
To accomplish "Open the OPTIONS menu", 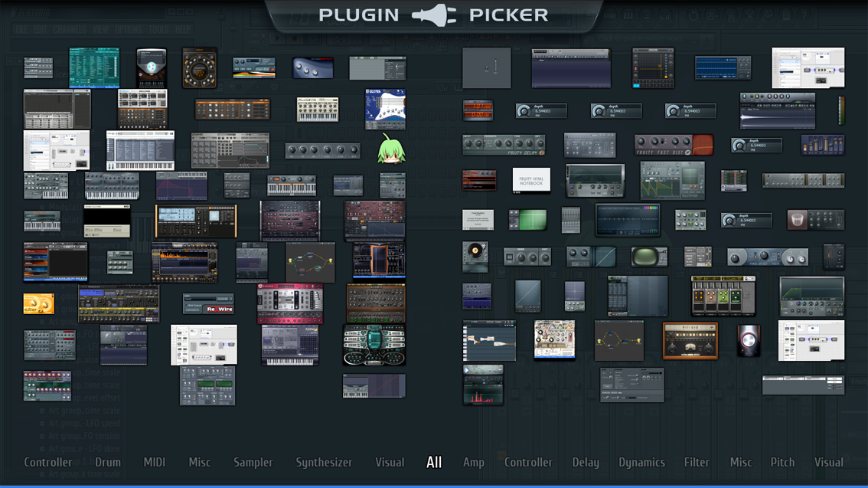I will [x=128, y=29].
